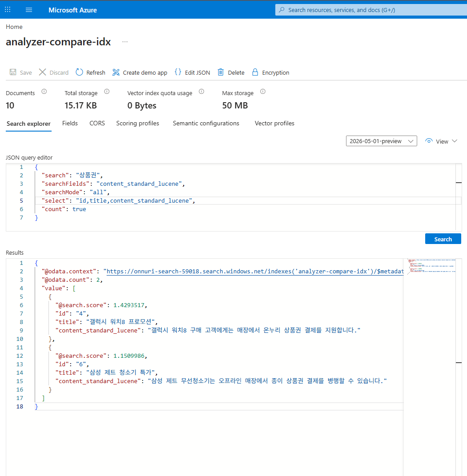Show info for Max storage
The image size is (467, 476).
pyautogui.click(x=263, y=92)
